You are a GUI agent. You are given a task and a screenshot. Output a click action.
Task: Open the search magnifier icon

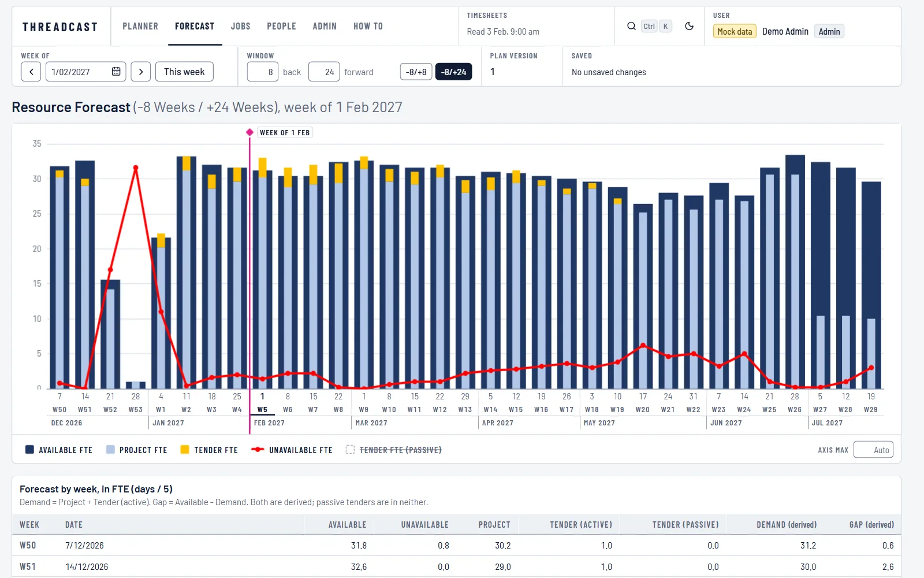point(631,26)
